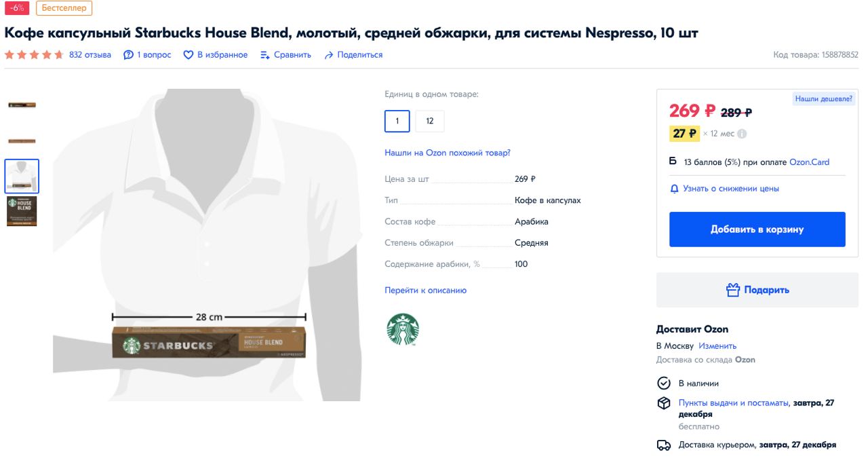Click the Средняя roast degree value

(532, 243)
